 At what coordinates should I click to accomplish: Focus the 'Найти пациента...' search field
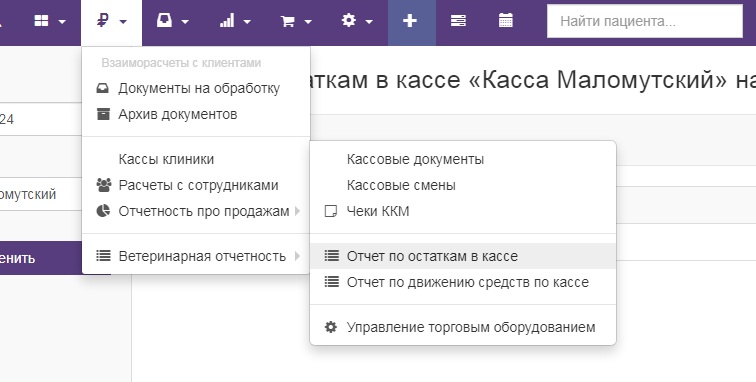pos(645,21)
